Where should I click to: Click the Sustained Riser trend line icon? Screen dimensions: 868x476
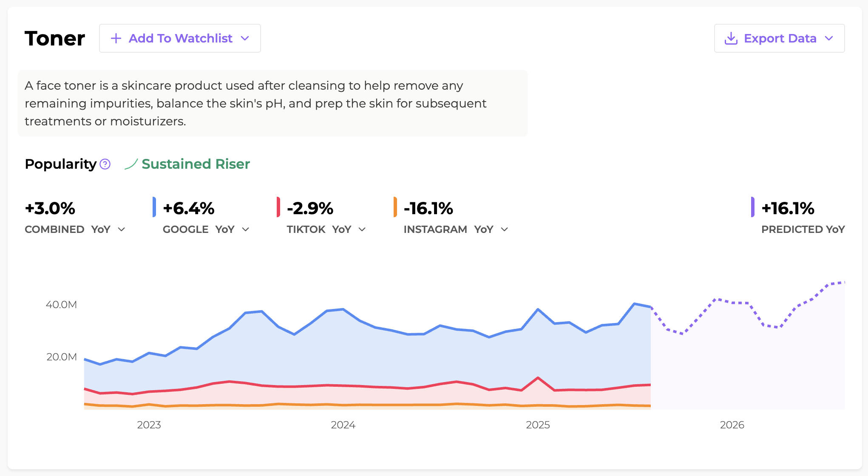click(131, 164)
